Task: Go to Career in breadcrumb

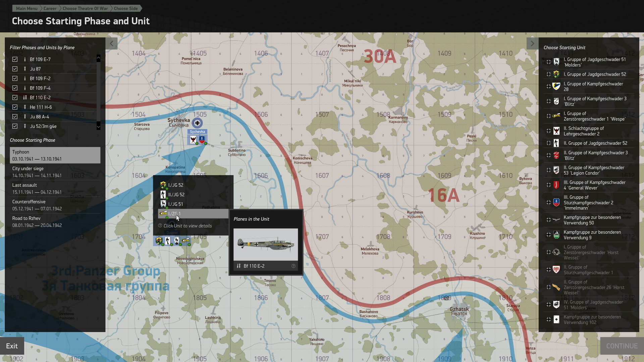Action: point(50,8)
